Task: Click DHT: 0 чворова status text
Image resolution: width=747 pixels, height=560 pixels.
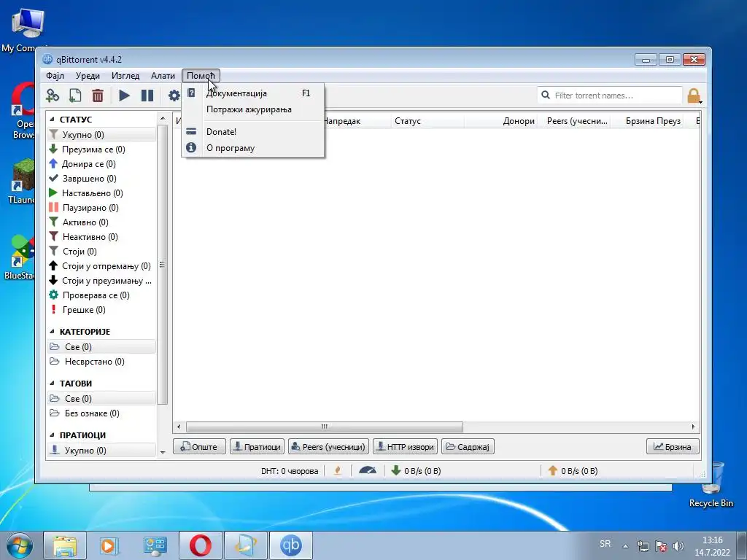Action: [290, 471]
